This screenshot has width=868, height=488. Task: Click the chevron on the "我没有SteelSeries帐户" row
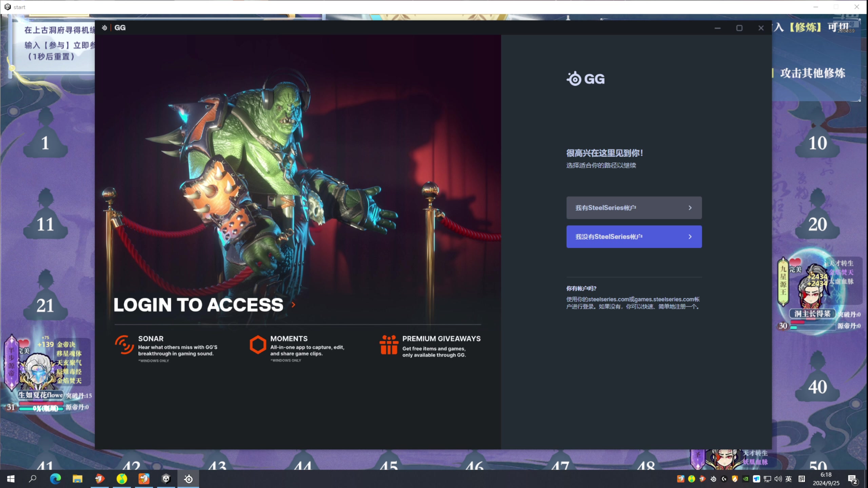690,237
